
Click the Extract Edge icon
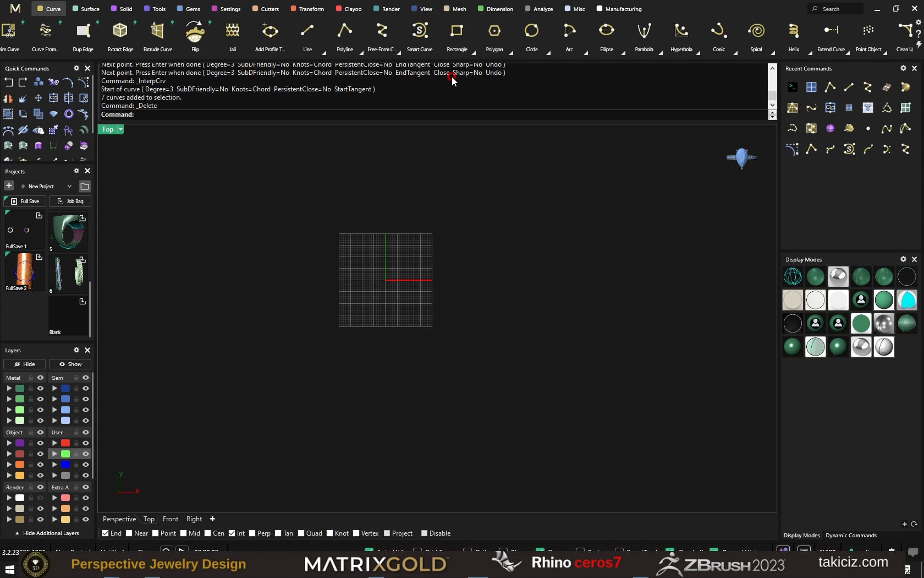tap(120, 31)
